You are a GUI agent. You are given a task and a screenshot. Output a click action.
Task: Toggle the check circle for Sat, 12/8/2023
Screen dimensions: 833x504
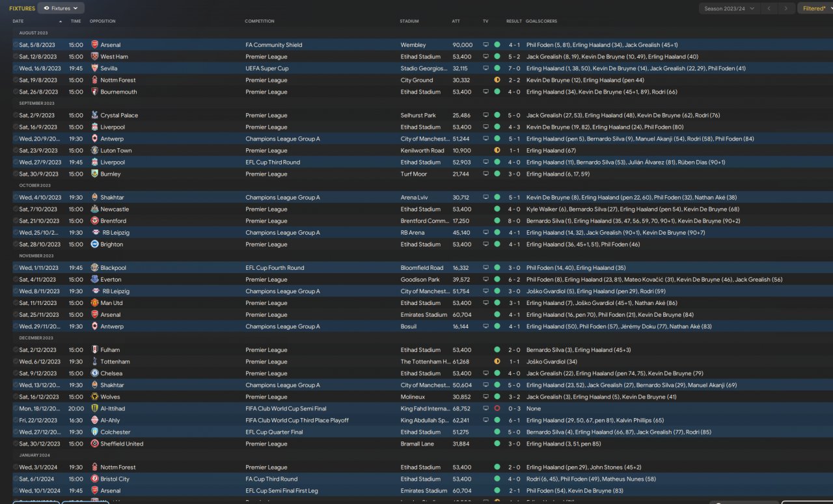[x=16, y=57]
